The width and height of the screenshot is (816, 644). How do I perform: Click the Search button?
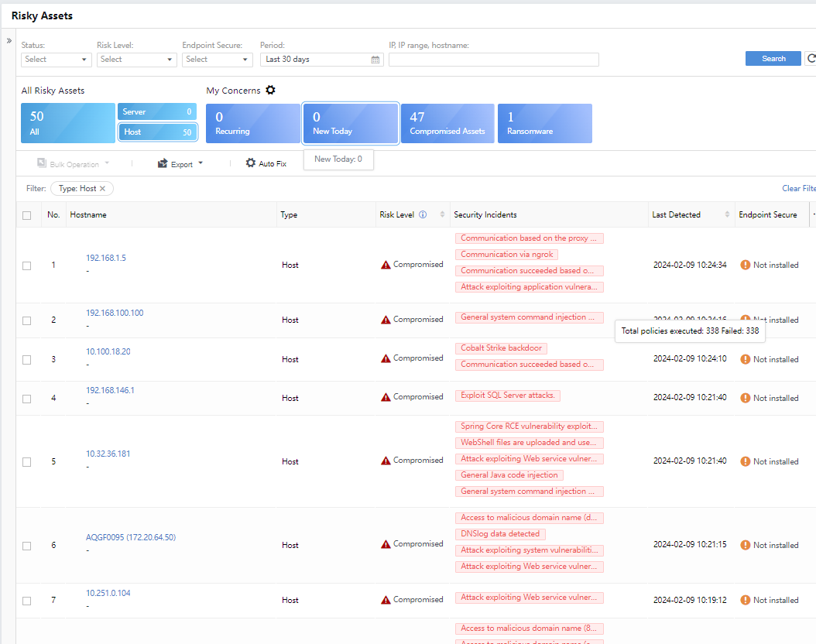(x=773, y=59)
